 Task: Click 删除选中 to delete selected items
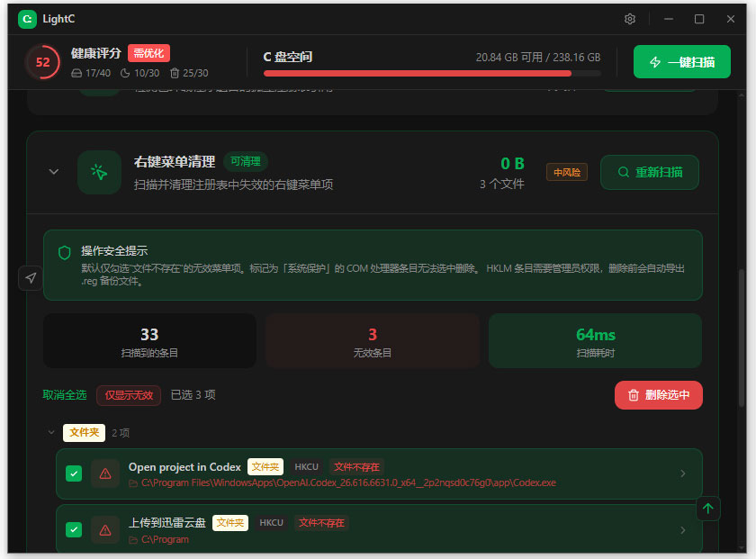coord(658,395)
